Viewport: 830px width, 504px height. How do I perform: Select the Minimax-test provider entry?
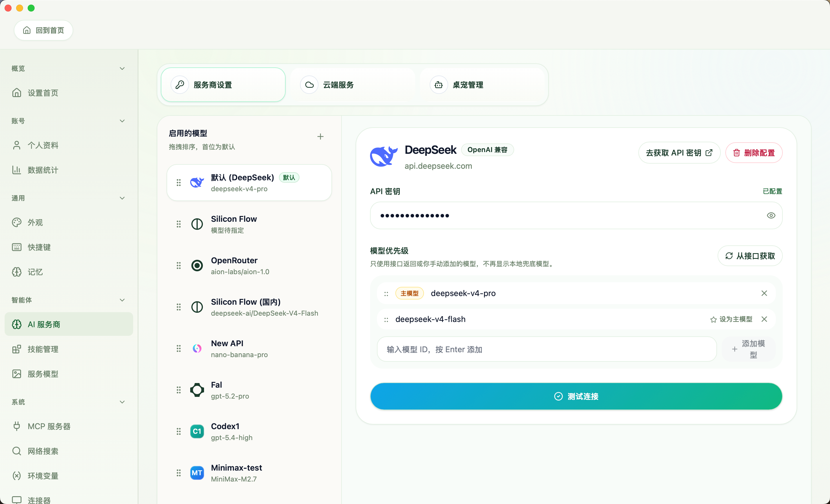coord(249,473)
